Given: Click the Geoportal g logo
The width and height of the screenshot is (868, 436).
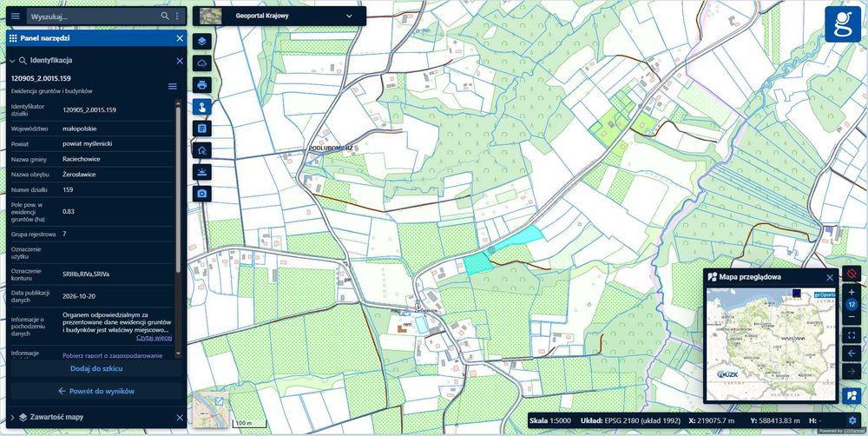Looking at the screenshot, I should pyautogui.click(x=843, y=23).
